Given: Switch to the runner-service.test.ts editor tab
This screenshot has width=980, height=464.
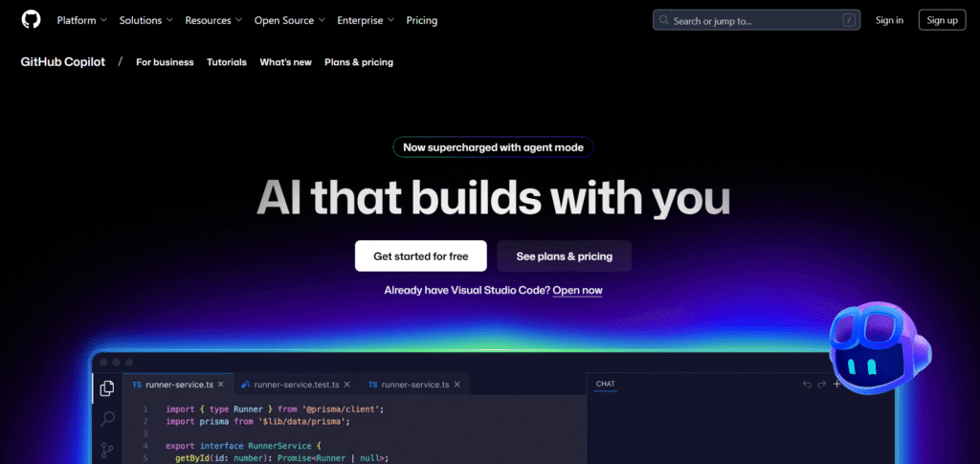Looking at the screenshot, I should [x=295, y=385].
